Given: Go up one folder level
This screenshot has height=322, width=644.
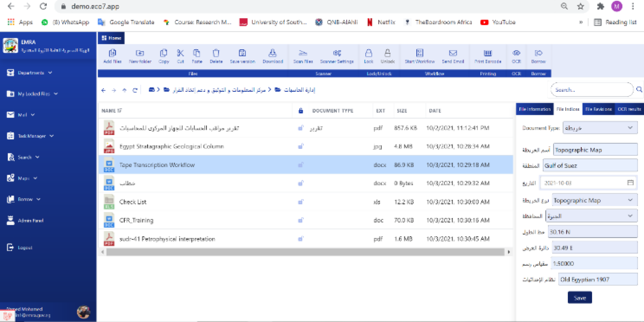Looking at the screenshot, I should [124, 90].
